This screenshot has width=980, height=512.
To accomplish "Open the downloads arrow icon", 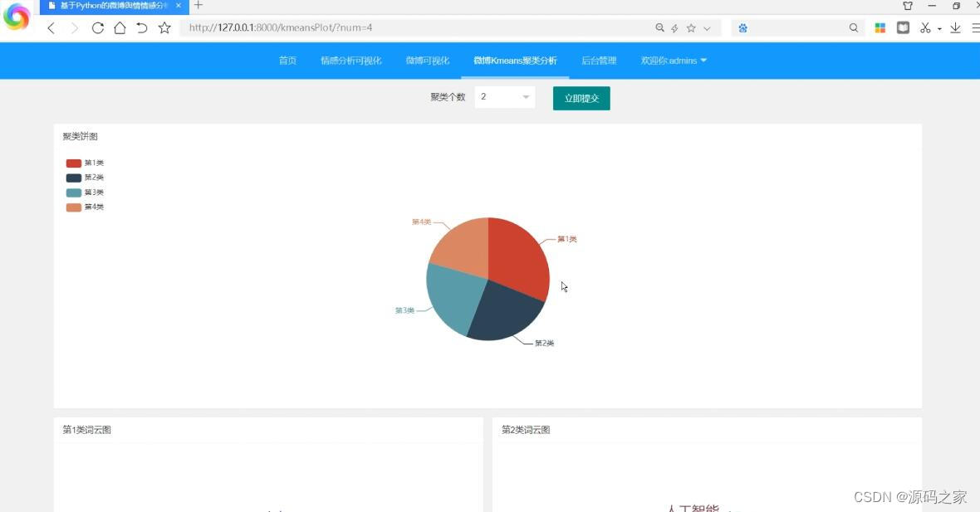I will coord(956,28).
